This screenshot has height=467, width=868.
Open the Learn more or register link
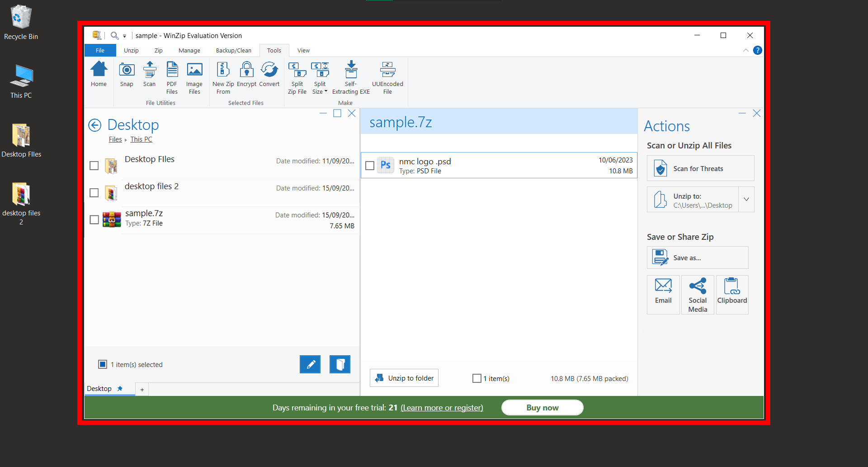442,407
